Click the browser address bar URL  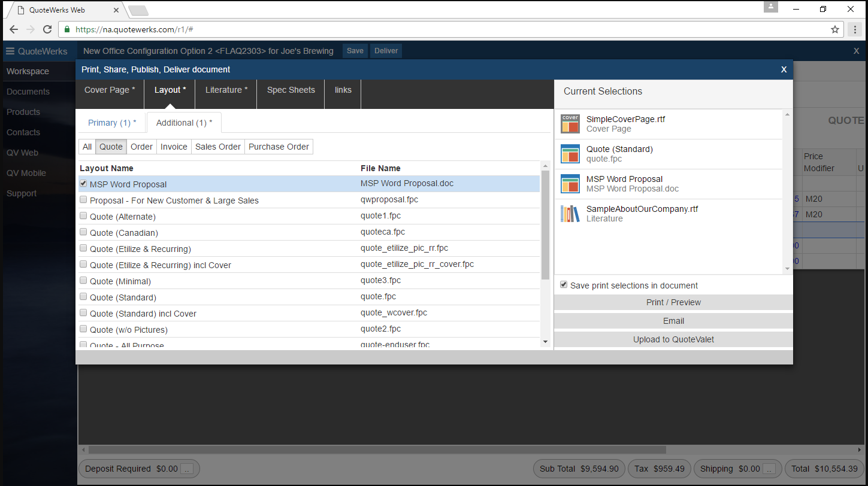point(134,29)
